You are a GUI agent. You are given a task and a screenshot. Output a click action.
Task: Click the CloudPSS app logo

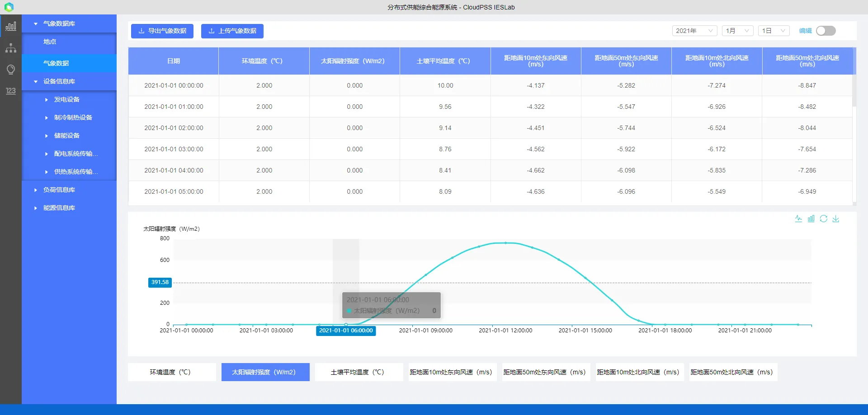click(x=9, y=7)
